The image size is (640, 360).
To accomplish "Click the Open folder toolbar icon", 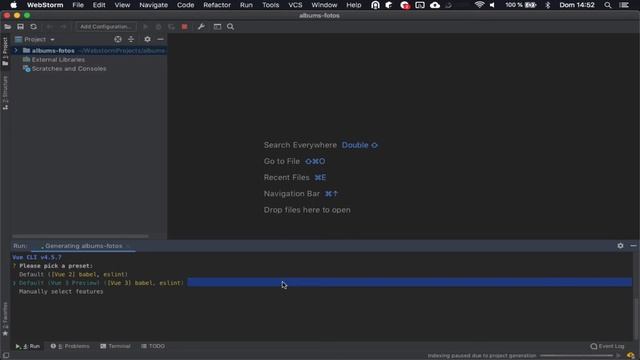I will click(7, 27).
